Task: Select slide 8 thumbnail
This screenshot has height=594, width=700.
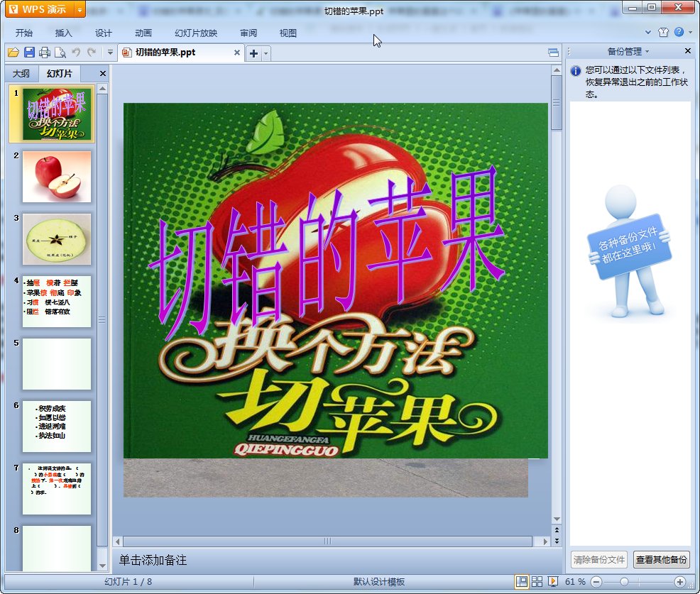Action: [x=57, y=549]
